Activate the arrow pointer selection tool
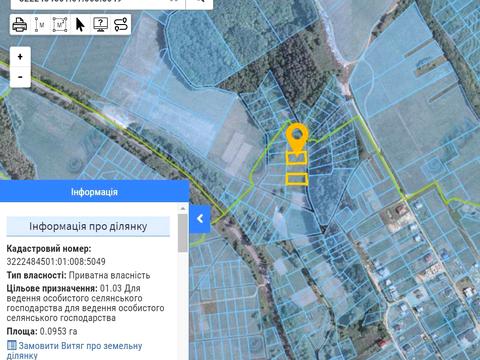 pyautogui.click(x=80, y=24)
